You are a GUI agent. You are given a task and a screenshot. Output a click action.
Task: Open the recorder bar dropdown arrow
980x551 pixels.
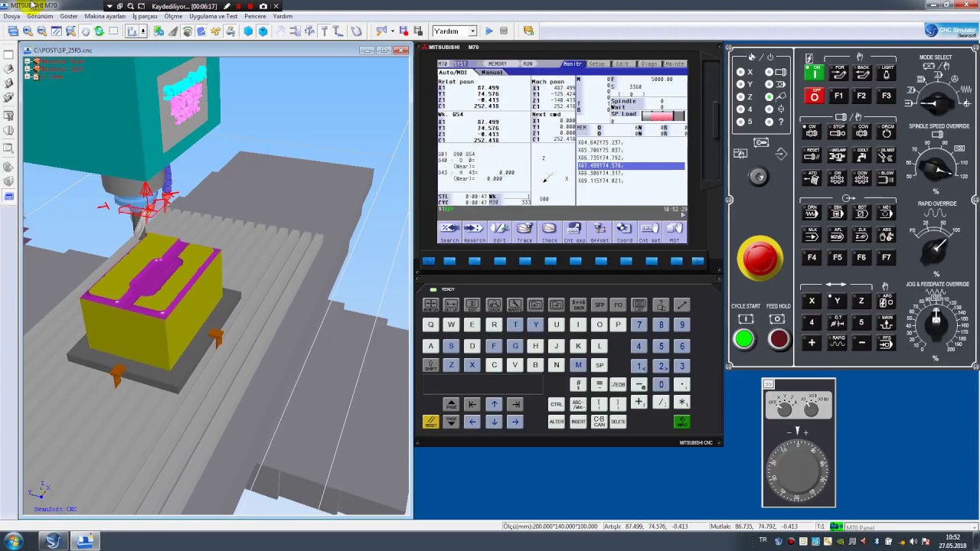(x=109, y=6)
